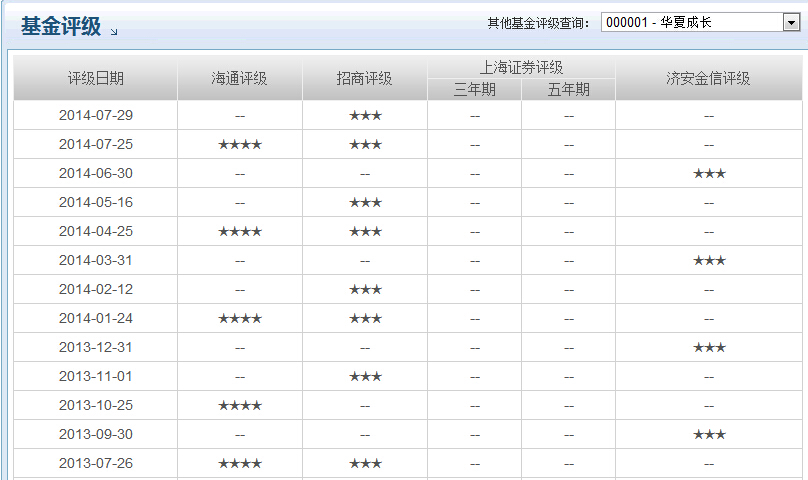Select the 评级日期 column header
Screen dimensions: 808x480
[x=96, y=79]
